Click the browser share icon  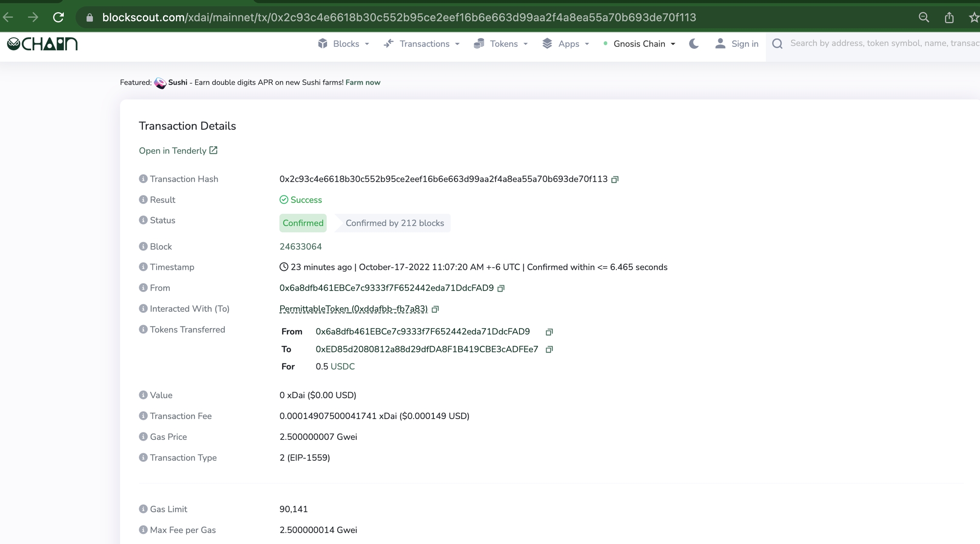[x=949, y=17]
